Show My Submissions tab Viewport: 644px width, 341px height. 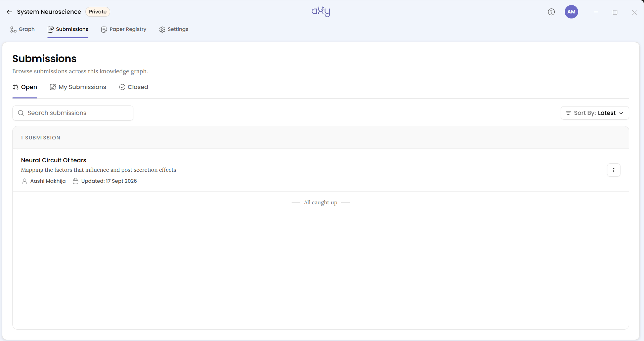point(78,87)
